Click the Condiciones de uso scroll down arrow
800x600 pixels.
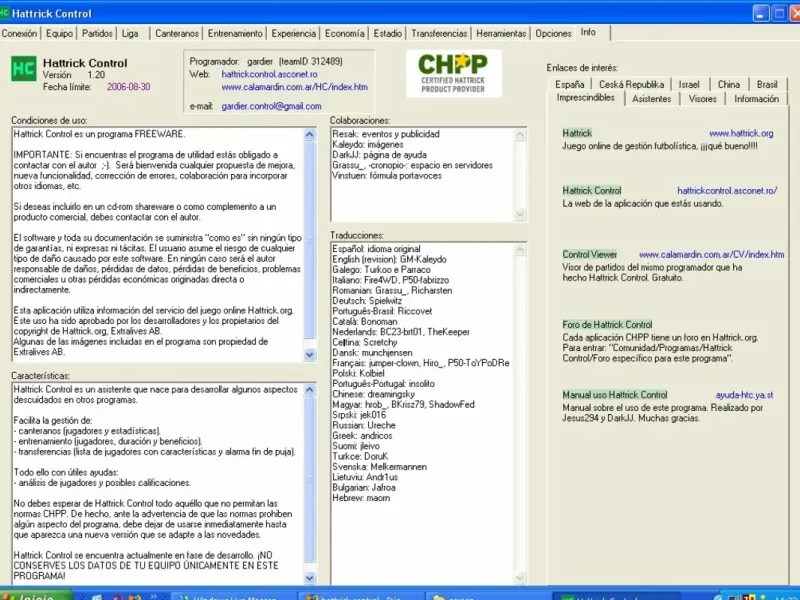[x=310, y=355]
